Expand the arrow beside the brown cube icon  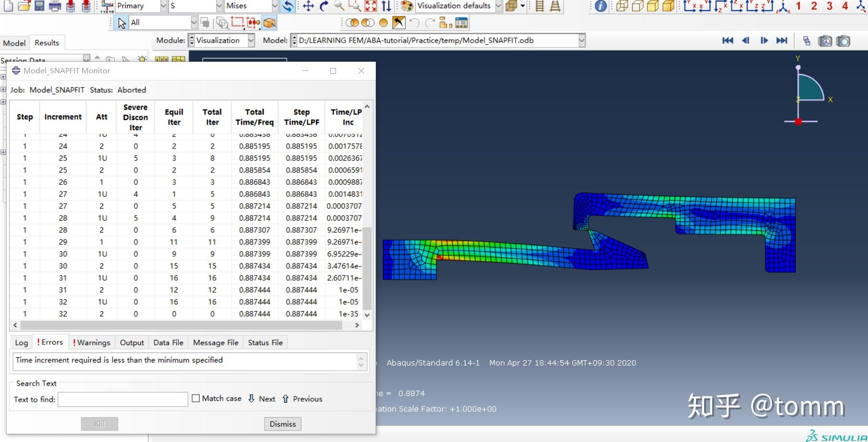pyautogui.click(x=522, y=6)
